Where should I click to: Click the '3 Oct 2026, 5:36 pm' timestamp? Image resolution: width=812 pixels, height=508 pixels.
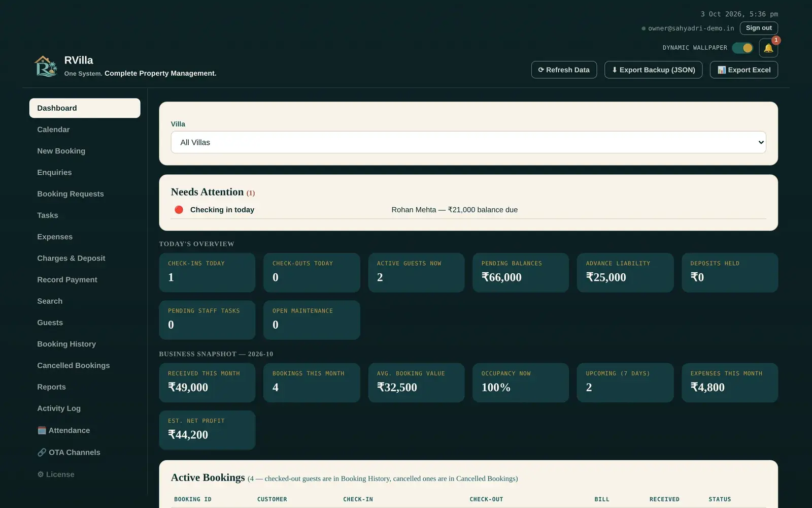pyautogui.click(x=739, y=14)
